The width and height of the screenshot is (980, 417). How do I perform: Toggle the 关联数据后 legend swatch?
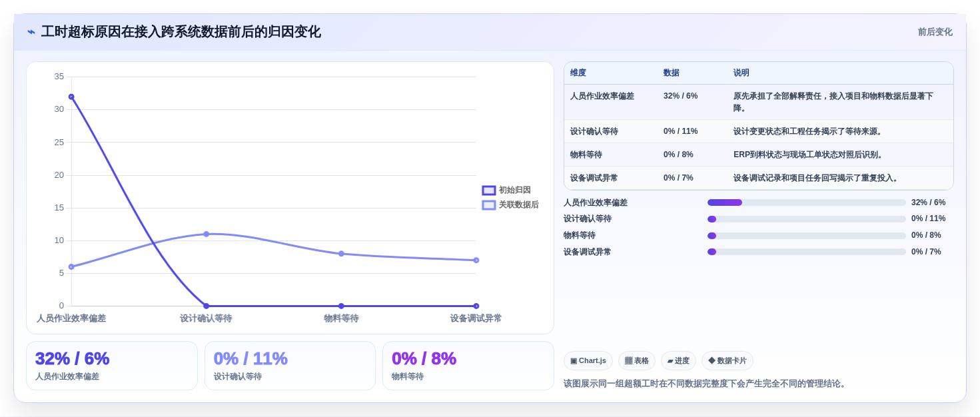[489, 205]
